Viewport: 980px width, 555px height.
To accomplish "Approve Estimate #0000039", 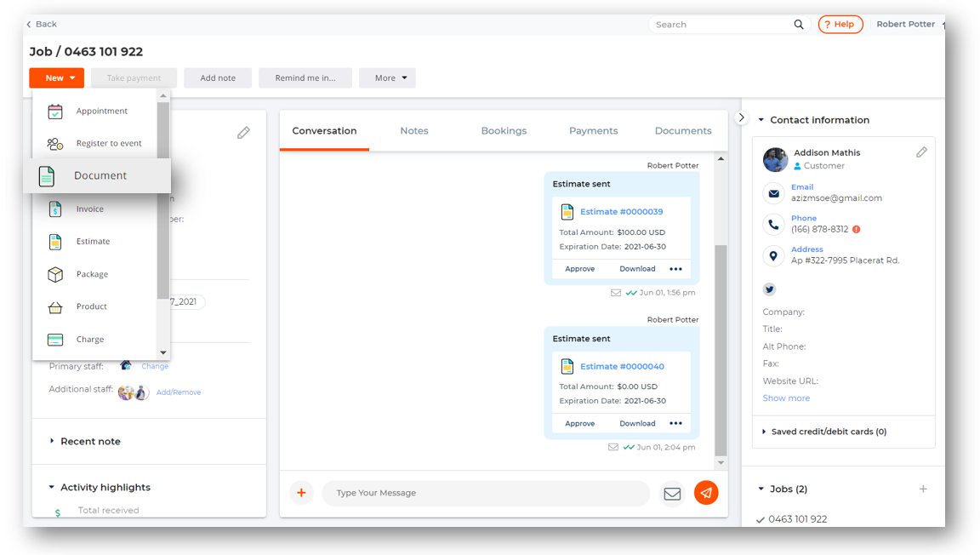I will (579, 269).
